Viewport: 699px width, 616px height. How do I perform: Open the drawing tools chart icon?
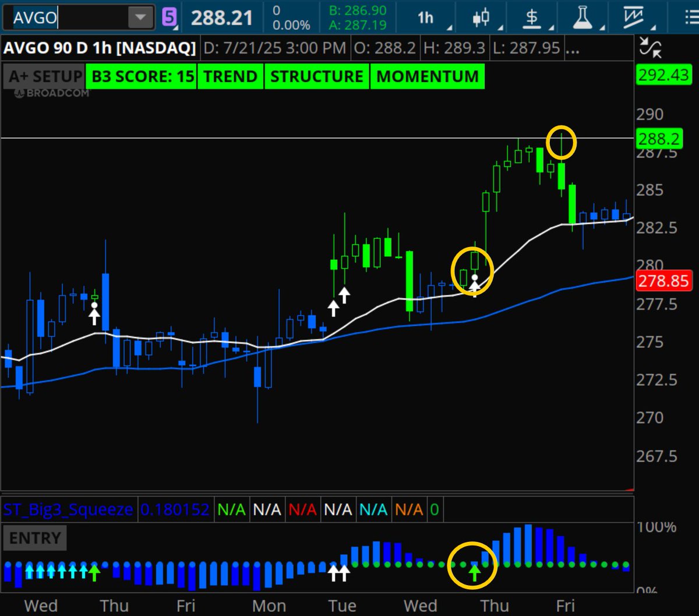pos(633,17)
